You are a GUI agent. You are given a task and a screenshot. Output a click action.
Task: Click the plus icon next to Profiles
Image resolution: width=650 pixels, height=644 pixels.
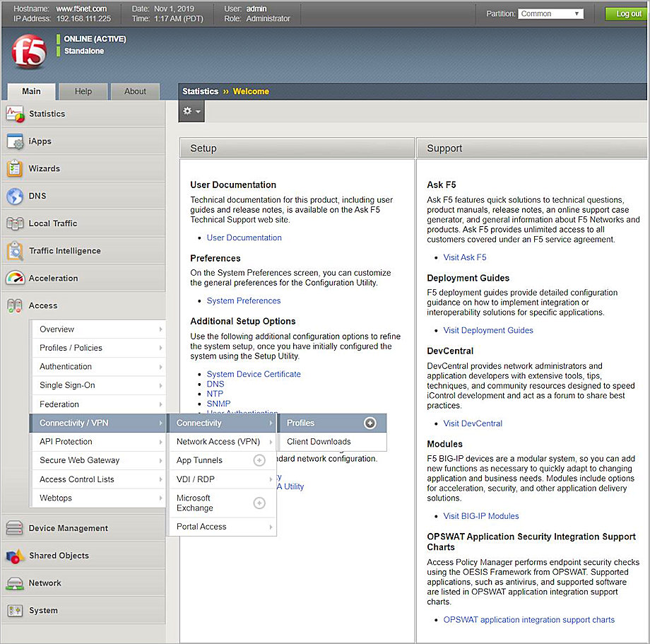(370, 423)
